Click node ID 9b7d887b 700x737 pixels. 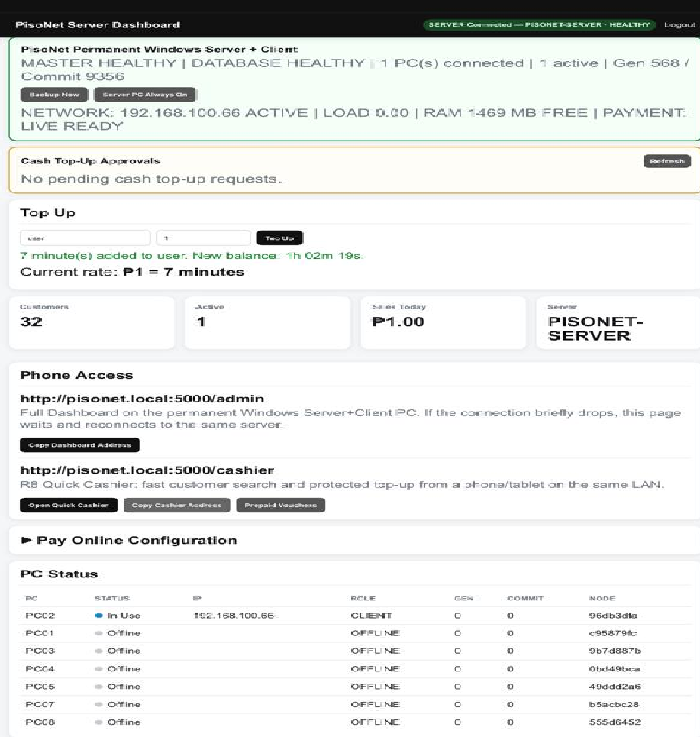point(615,651)
